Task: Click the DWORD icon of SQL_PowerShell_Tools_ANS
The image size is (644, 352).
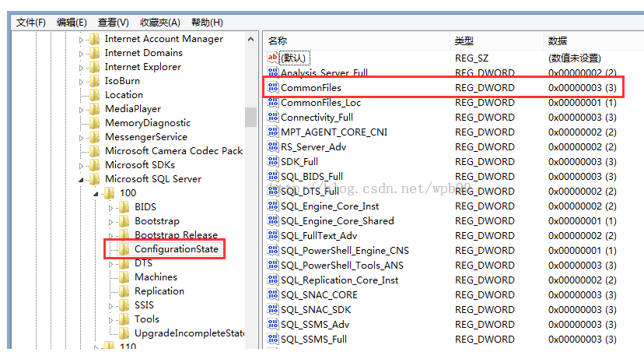Action: (273, 265)
